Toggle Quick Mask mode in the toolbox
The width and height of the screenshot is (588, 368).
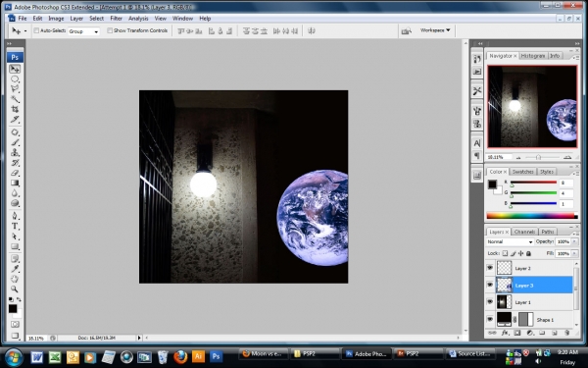(x=15, y=324)
